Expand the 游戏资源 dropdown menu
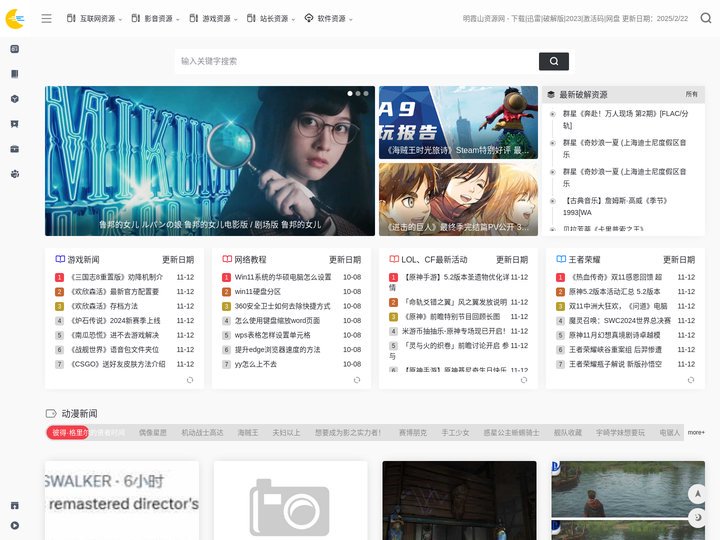This screenshot has width=720, height=540. tap(214, 18)
